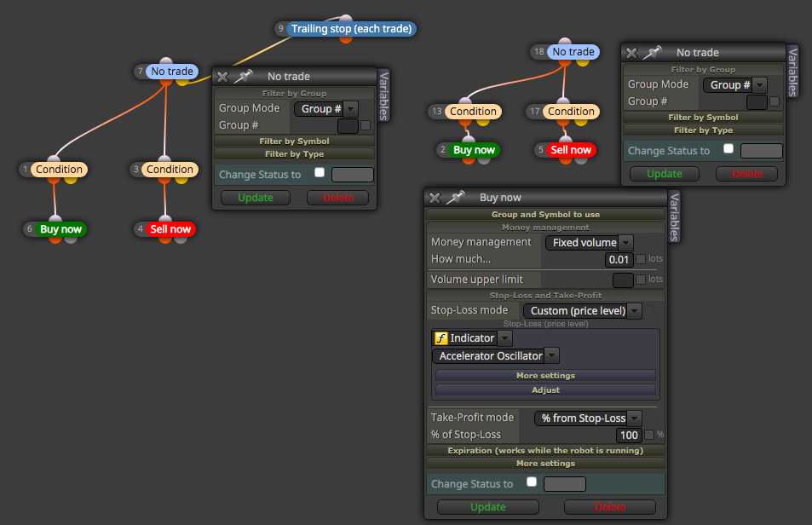Open Variables tab on Buy now panel
The image size is (812, 525).
coord(674,216)
